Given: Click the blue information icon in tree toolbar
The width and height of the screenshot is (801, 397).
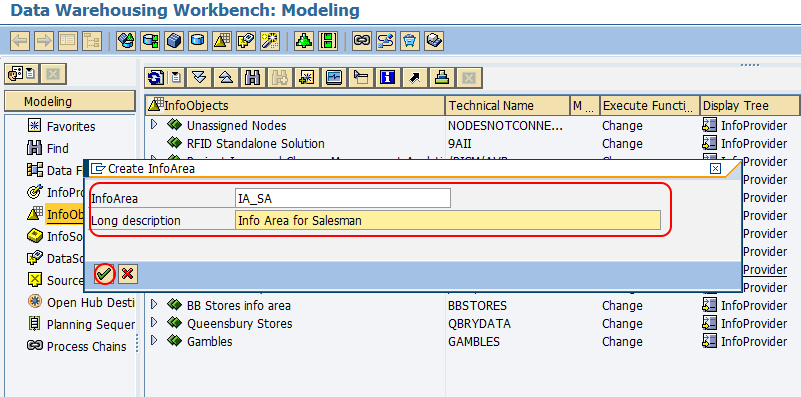Looking at the screenshot, I should tap(388, 78).
